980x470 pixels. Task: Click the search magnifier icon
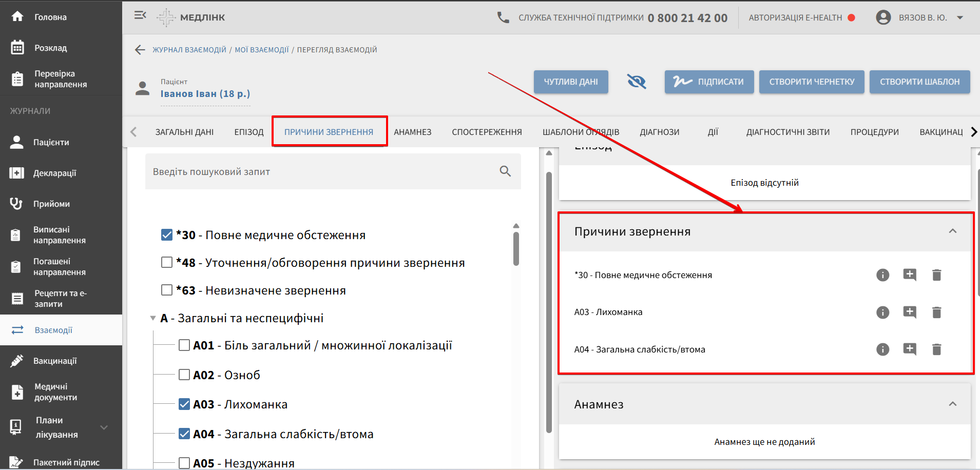505,171
